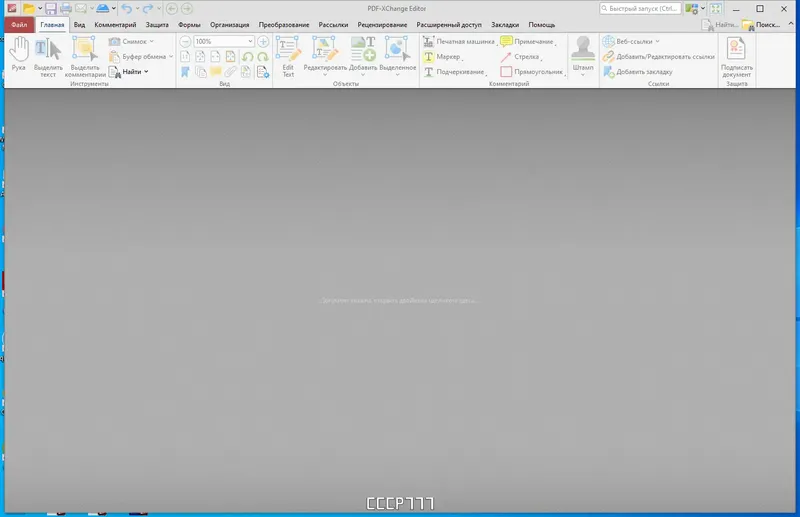The height and width of the screenshot is (517, 800).
Task: Switch to the Bookmarks (Закладки) tab
Action: click(x=505, y=24)
